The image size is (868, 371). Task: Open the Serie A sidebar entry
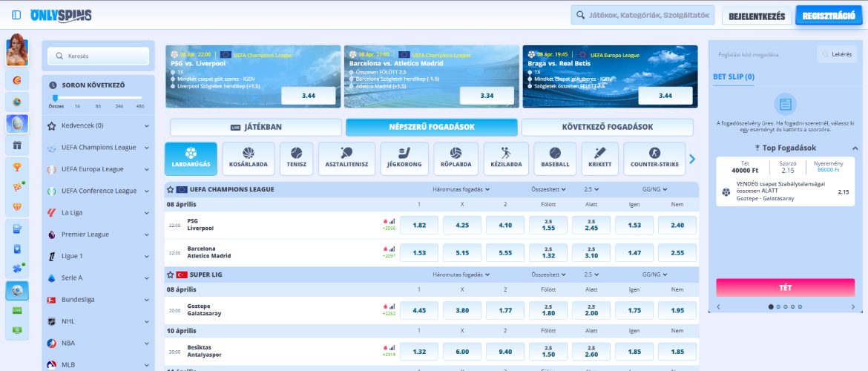tap(98, 278)
